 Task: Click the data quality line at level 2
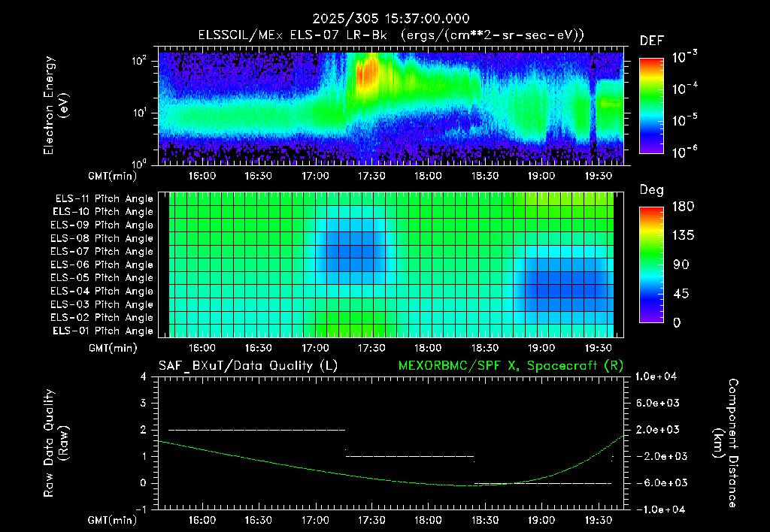pos(257,430)
